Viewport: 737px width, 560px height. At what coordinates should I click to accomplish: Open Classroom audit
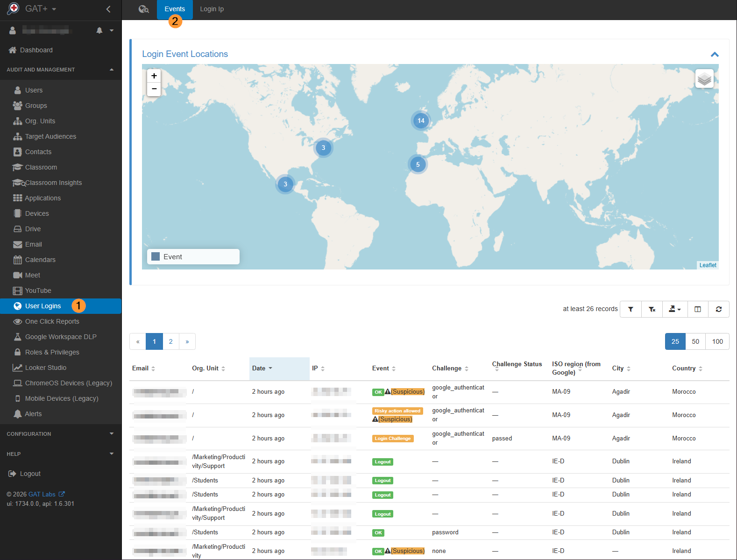click(x=41, y=167)
